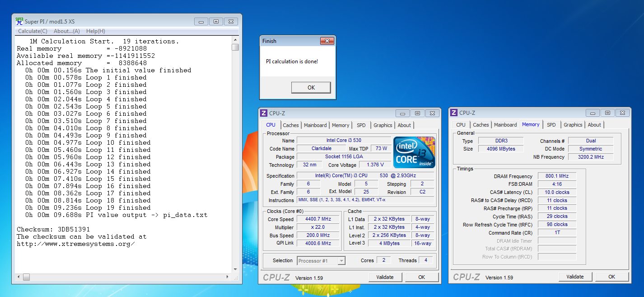Switch to SPD tab in left CPU-Z window
Screen dimensions: 644x297
pyautogui.click(x=361, y=125)
